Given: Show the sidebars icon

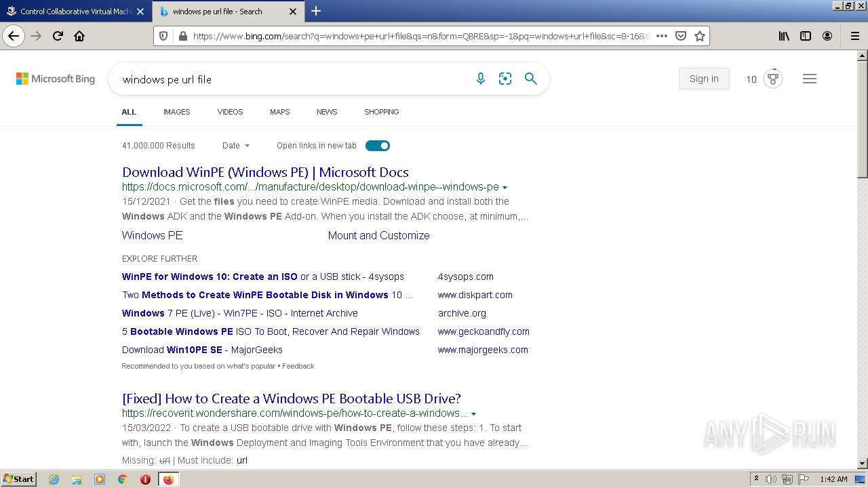Looking at the screenshot, I should point(806,36).
